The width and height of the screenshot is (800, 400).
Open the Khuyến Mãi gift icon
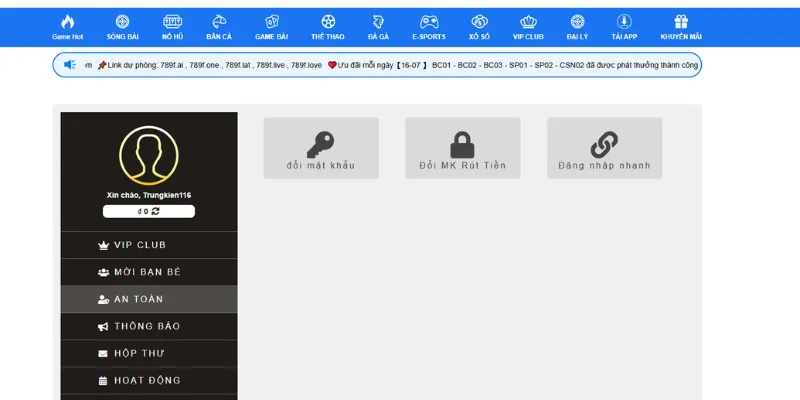coord(681,22)
